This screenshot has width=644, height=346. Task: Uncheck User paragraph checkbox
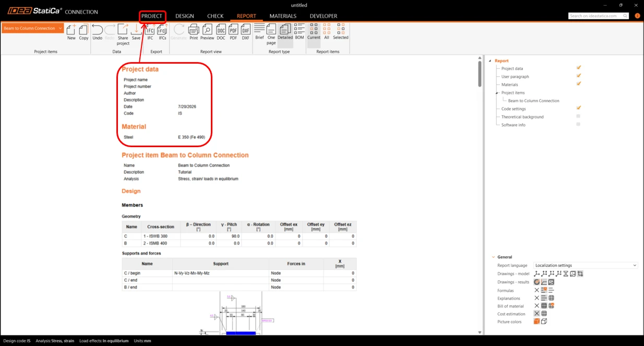pos(578,76)
